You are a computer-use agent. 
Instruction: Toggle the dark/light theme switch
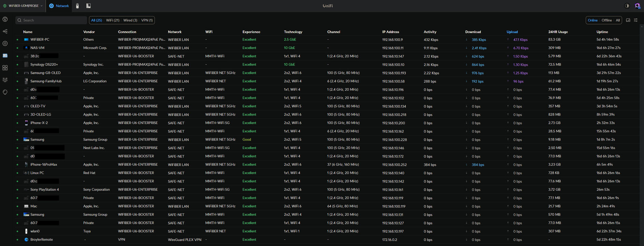(x=627, y=6)
